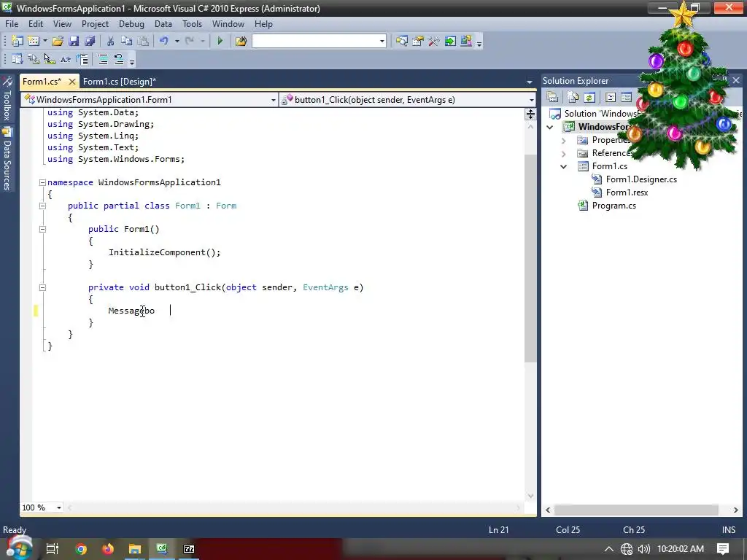747x560 pixels.
Task: Click the code editor vertical scrollbar thumb
Action: pos(530,259)
